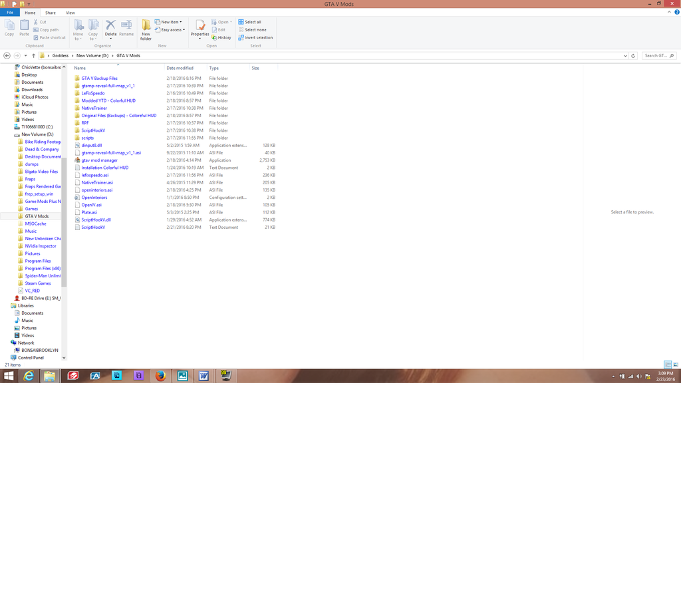This screenshot has width=681, height=616.
Task: Switch to the View ribbon tab
Action: point(70,12)
